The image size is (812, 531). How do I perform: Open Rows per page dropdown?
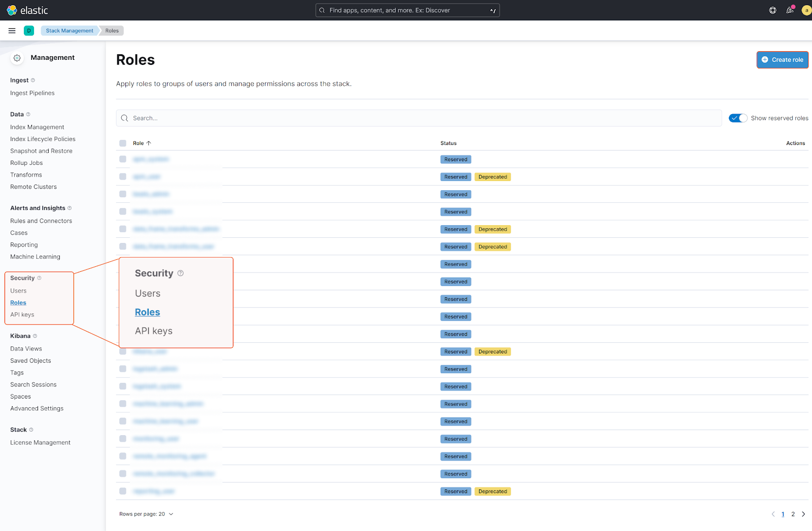(146, 514)
